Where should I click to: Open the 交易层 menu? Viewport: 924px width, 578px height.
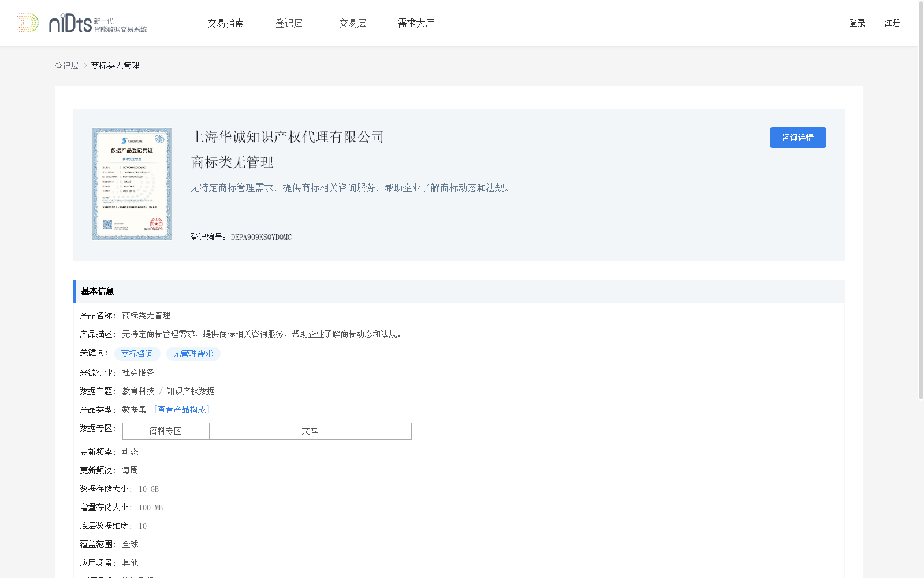[x=353, y=23]
